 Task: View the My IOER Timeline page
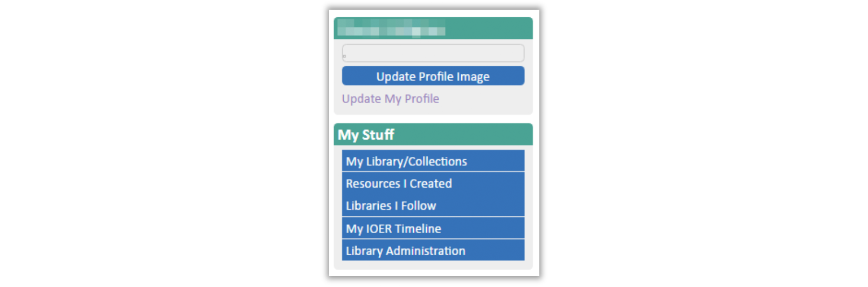pyautogui.click(x=433, y=228)
